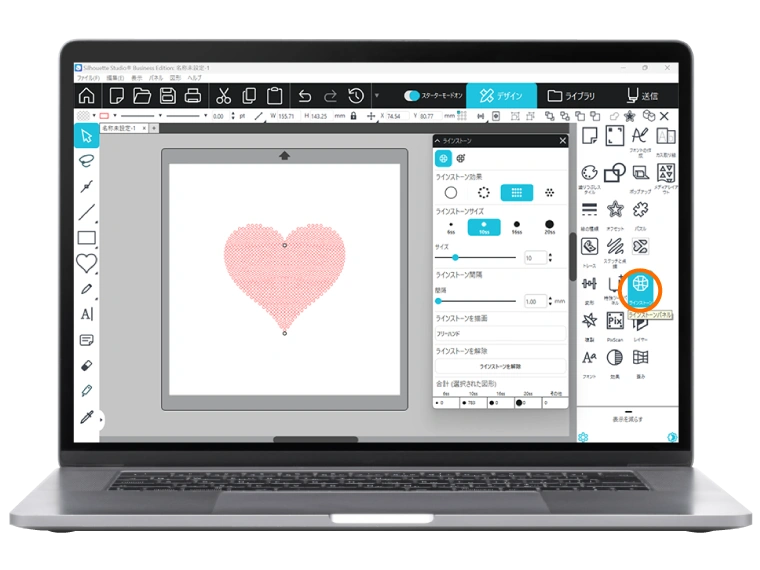The width and height of the screenshot is (760, 570).
Task: Collapse the Rhinestone panel header chevron
Action: click(437, 142)
